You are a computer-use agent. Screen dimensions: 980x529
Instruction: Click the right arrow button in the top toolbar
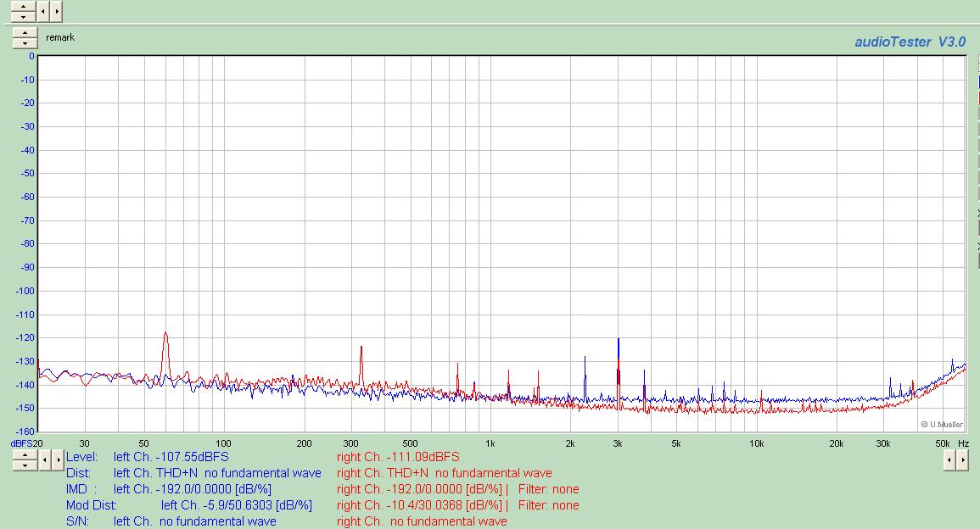[x=56, y=11]
